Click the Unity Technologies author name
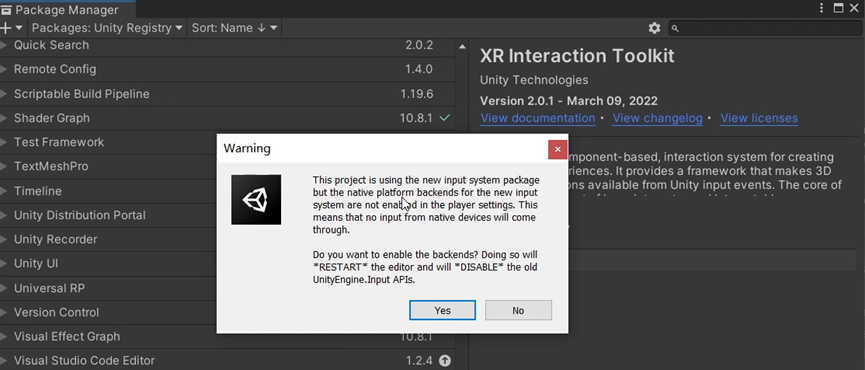 point(534,80)
